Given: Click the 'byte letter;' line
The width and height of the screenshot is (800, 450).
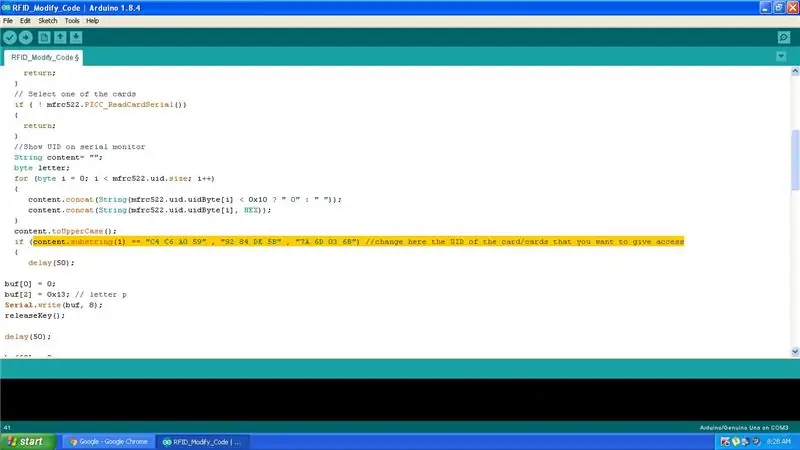Looking at the screenshot, I should tap(42, 168).
